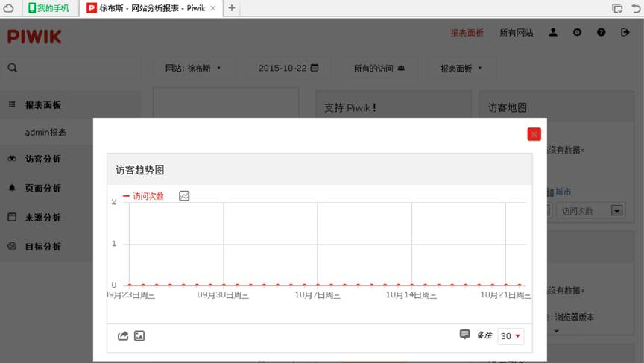Image resolution: width=644 pixels, height=363 pixels.
Task: Click the save-as-image icon below chart
Action: pos(139,336)
